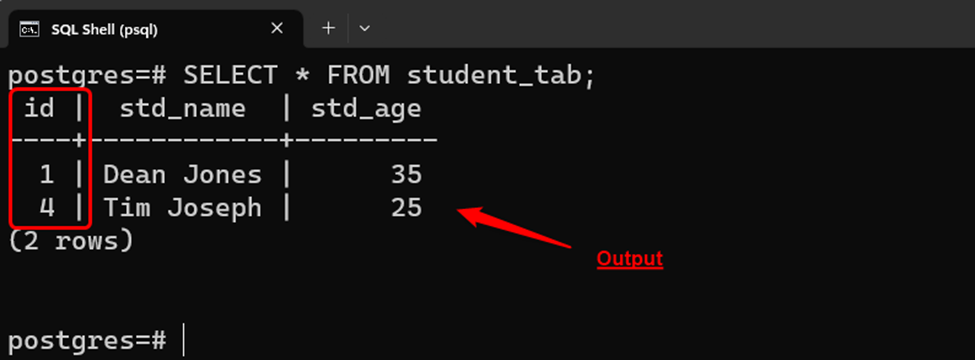Click the (2 rows) result summary text
Screen dimensions: 975x360
[71, 241]
